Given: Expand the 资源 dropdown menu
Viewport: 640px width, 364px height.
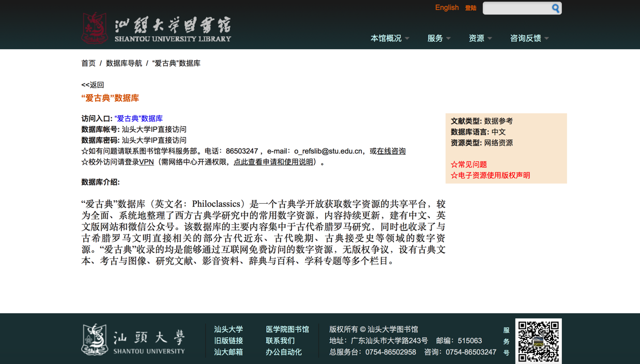Looking at the screenshot, I should 480,38.
